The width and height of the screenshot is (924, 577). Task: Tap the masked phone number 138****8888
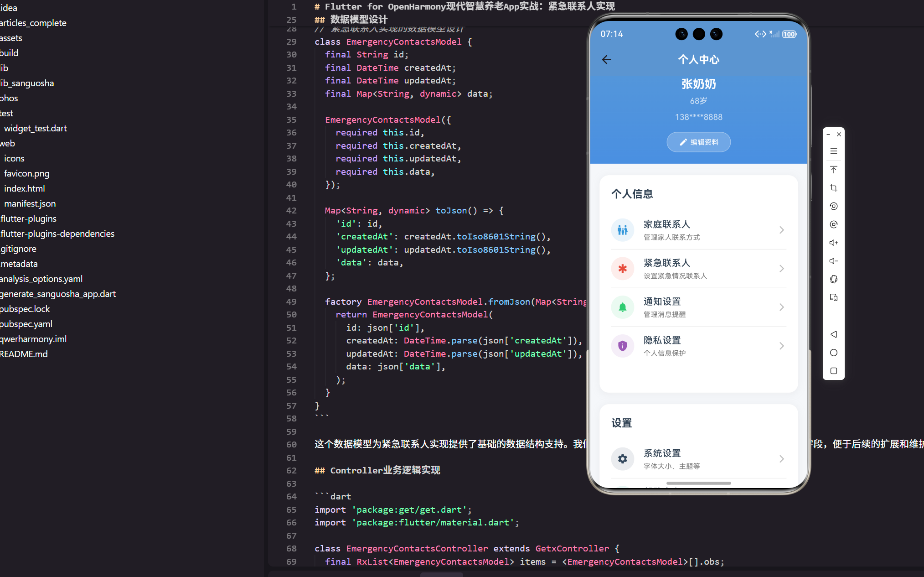point(698,117)
